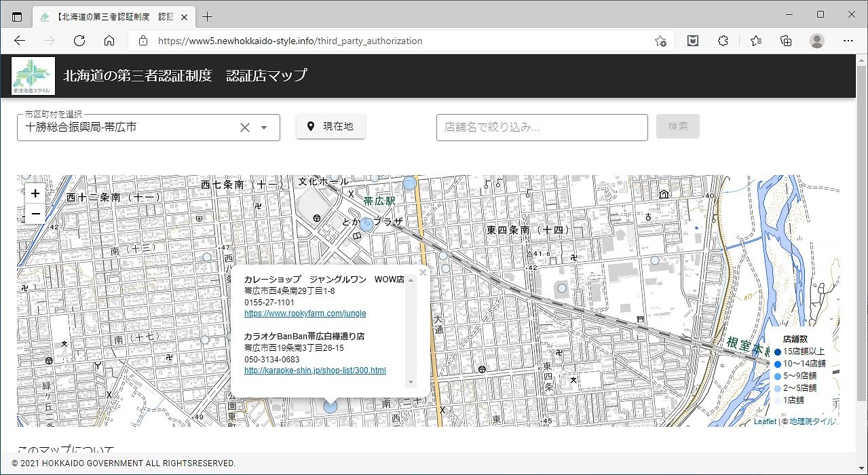Expand the municipality dropdown arrow

pyautogui.click(x=265, y=128)
